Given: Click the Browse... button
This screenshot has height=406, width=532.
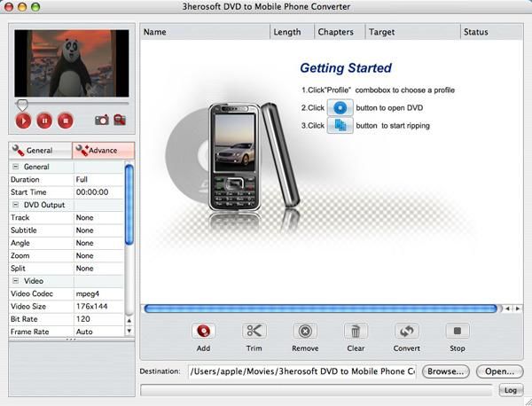Looking at the screenshot, I should point(445,371).
